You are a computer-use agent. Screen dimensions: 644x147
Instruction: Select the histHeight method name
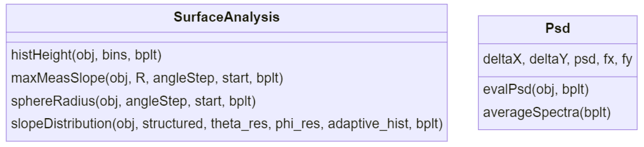[x=41, y=55]
